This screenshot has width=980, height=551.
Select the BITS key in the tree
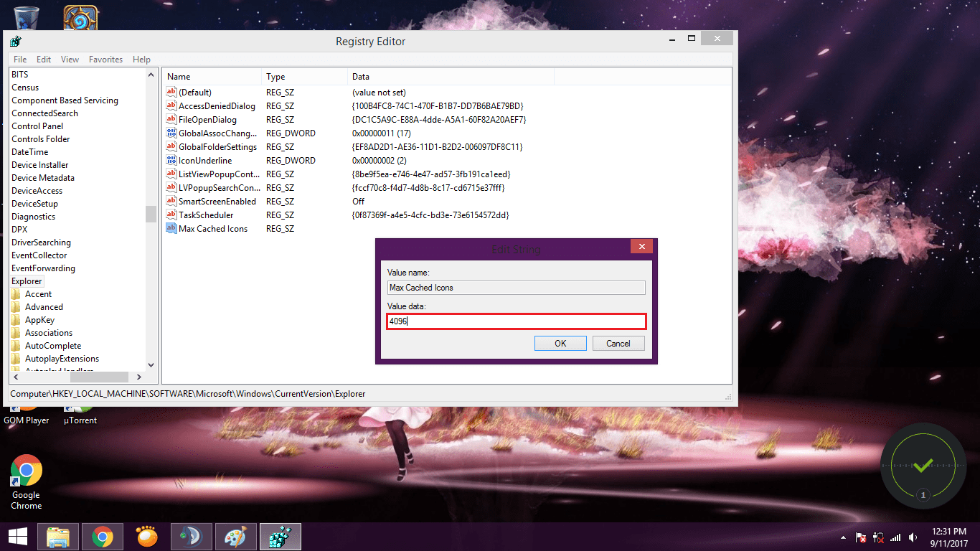click(20, 75)
